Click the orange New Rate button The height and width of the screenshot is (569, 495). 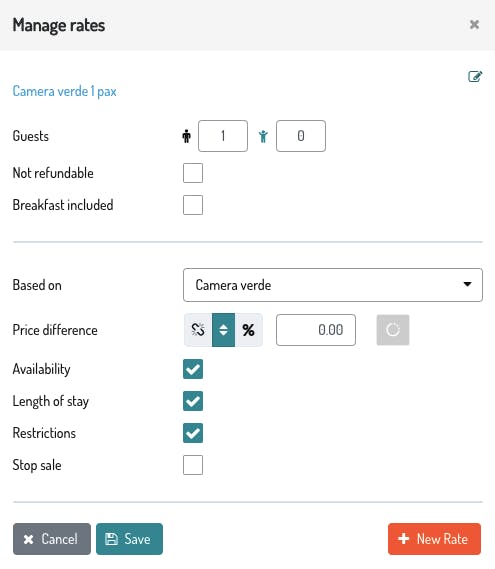(x=434, y=539)
